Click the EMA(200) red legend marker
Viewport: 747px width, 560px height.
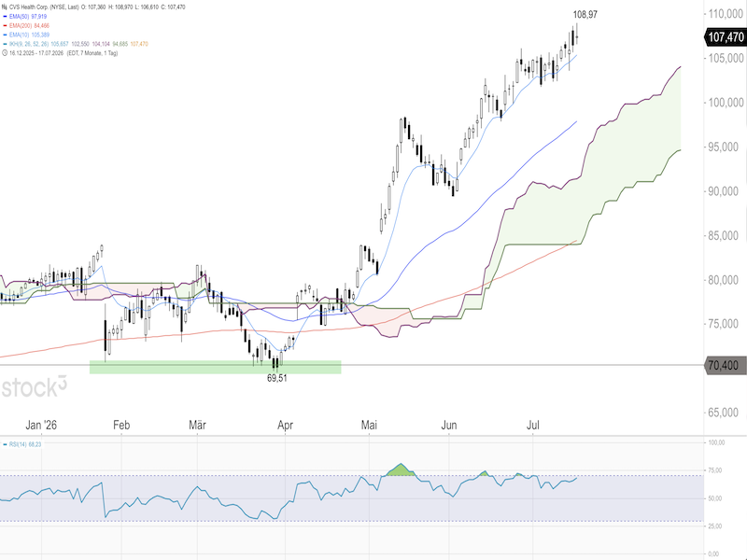tap(5, 26)
